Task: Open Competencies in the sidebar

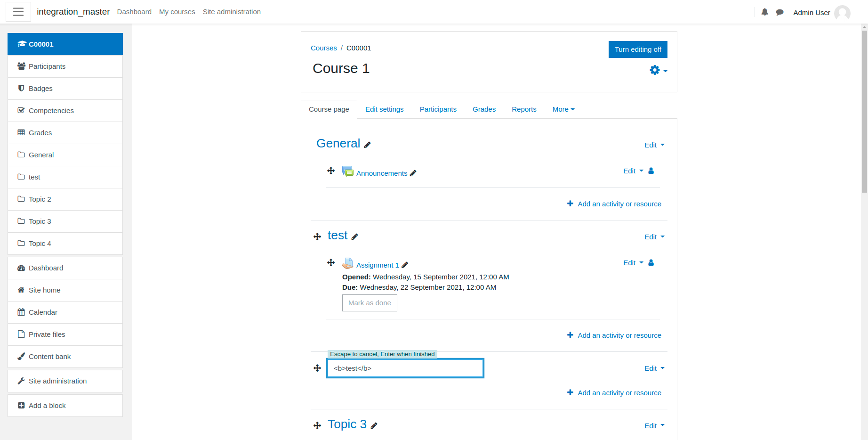Action: click(65, 111)
